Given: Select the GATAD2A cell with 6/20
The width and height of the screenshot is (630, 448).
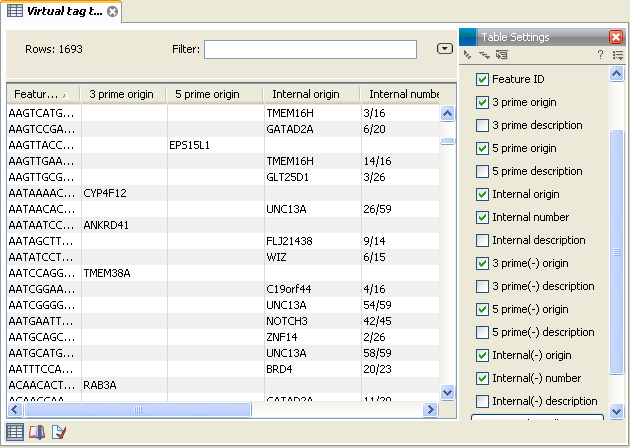Looking at the screenshot, I should point(313,129).
